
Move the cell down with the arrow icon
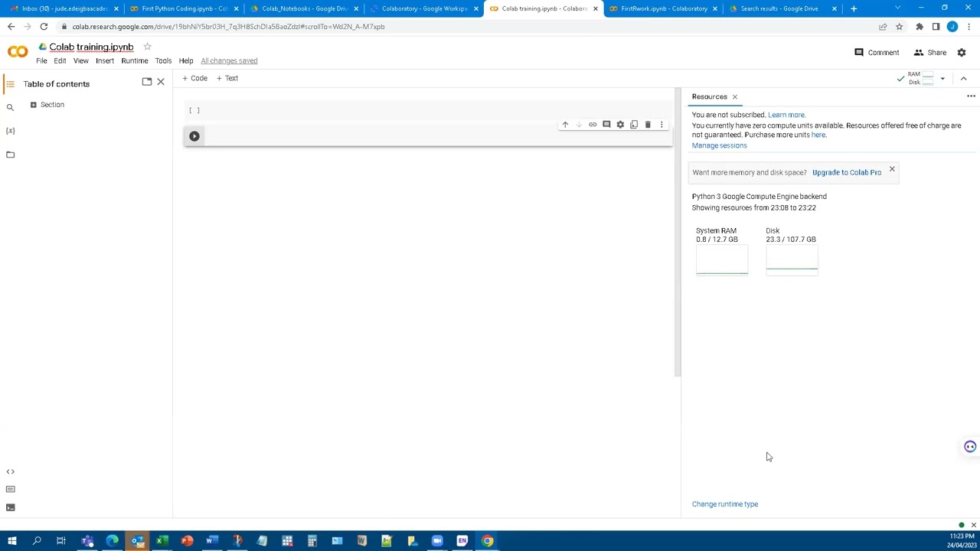click(x=579, y=125)
